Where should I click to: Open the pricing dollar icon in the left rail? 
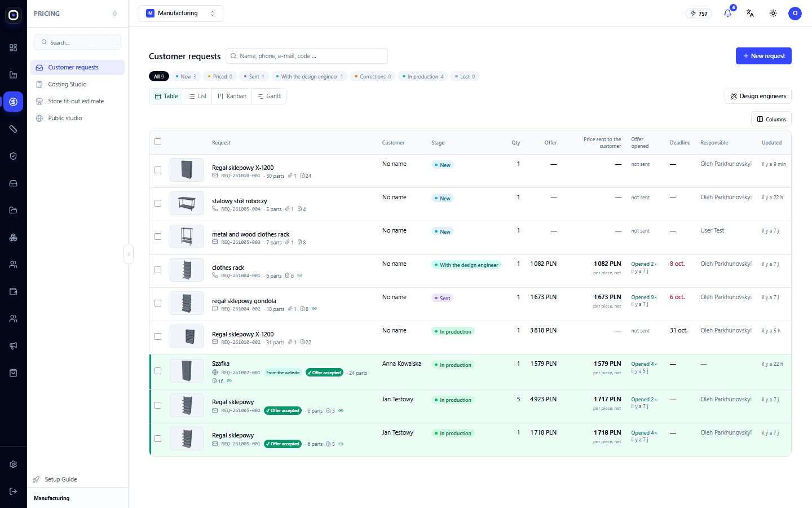(13, 102)
